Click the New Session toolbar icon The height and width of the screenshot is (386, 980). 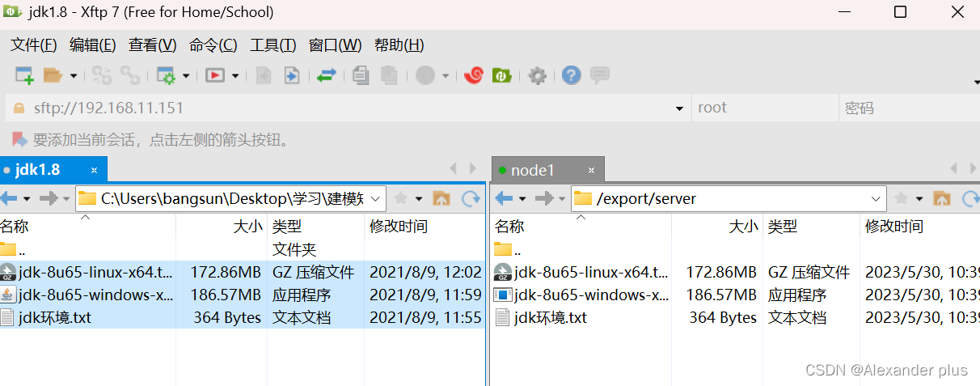pos(24,75)
